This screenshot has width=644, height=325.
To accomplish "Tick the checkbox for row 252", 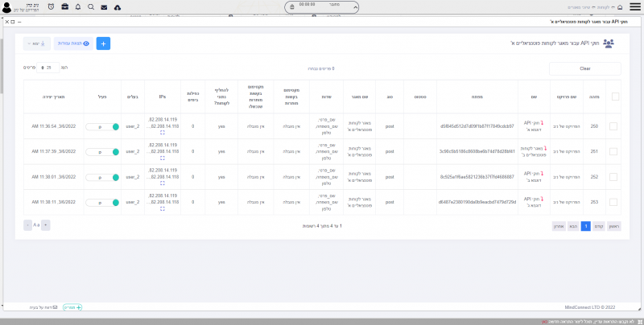I will 613,177.
